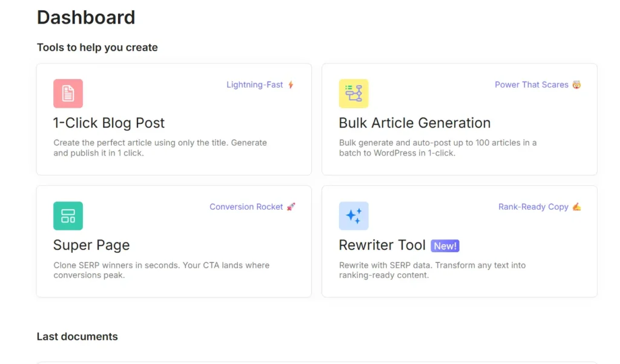620x364 pixels.
Task: Click the writing hand emoji beside Rank-Ready Copy
Action: 577,206
